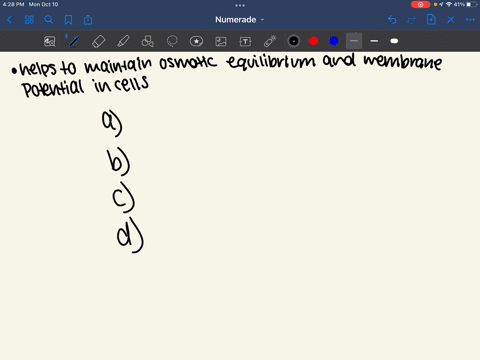Screen dimensions: 480x360
Task: Tap the Wi-Fi status icon
Action: [449, 4]
